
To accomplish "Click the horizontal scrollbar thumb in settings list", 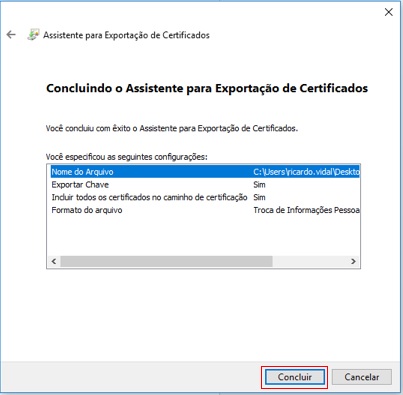I will (166, 261).
